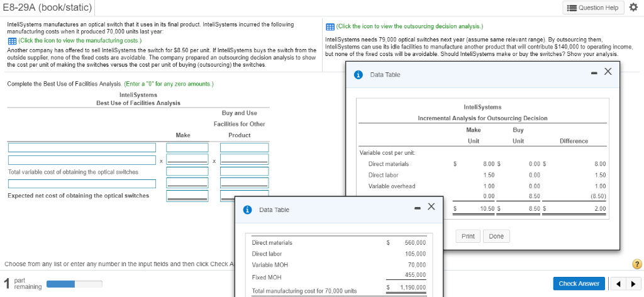This screenshot has width=644, height=297.
Task: Click the Question Help button
Action: point(594,8)
